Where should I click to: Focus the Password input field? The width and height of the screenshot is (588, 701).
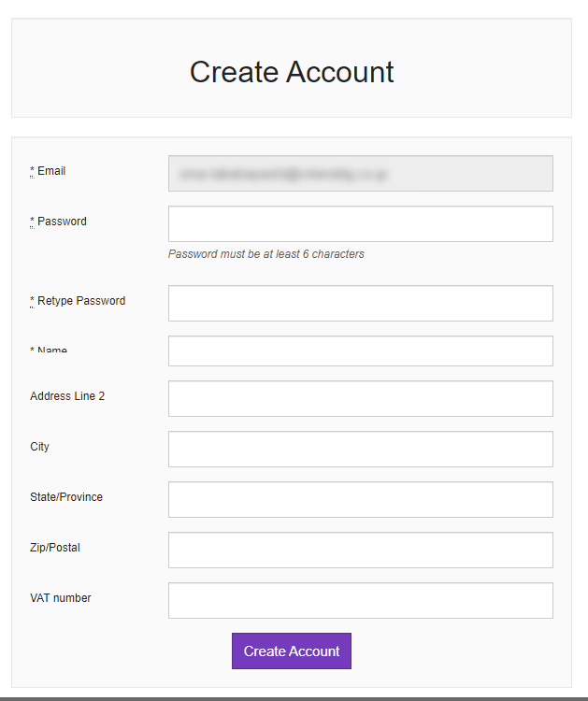[x=360, y=224]
